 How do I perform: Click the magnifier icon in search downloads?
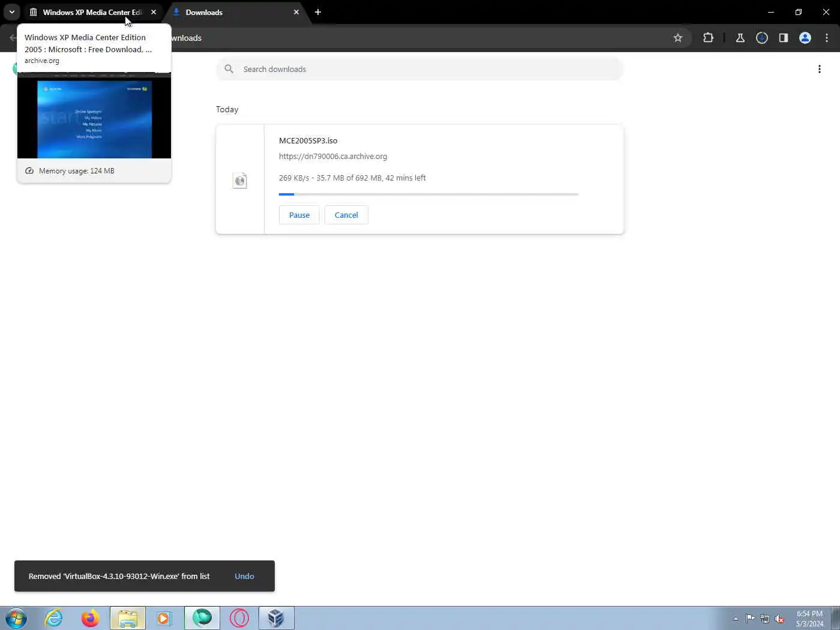pos(229,69)
